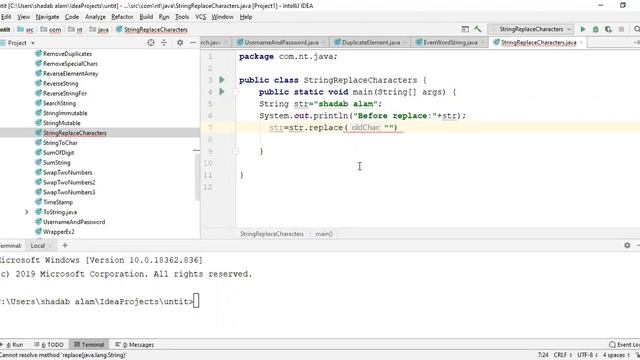This screenshot has width=640, height=360.
Task: Select RemoveDuplicates in project tree
Action: [67, 54]
